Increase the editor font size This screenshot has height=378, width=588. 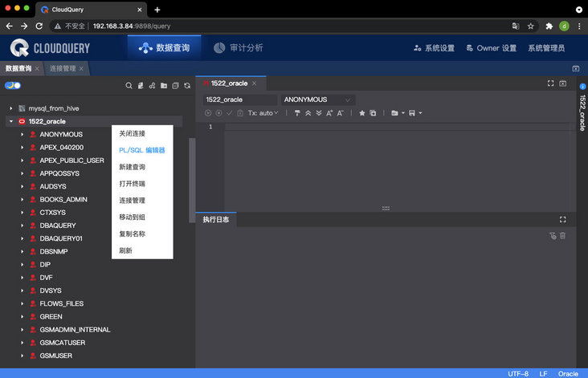pyautogui.click(x=329, y=113)
